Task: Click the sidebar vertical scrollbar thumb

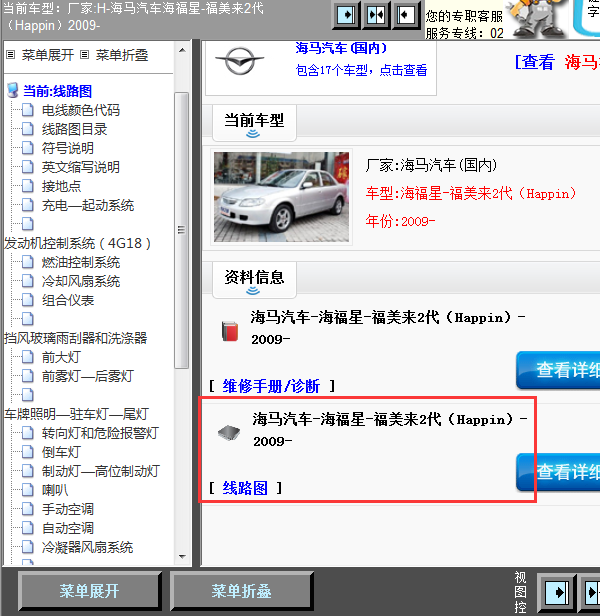Action: point(182,230)
